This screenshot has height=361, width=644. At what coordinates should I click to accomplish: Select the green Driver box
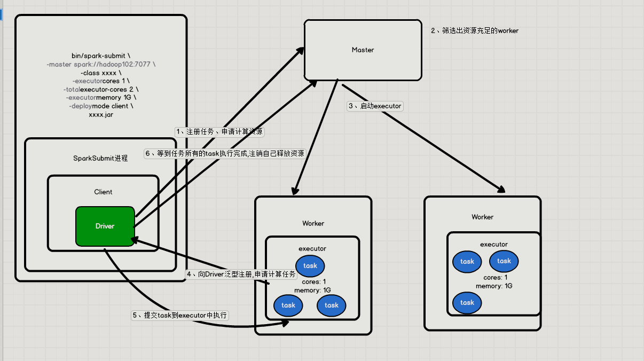[105, 226]
